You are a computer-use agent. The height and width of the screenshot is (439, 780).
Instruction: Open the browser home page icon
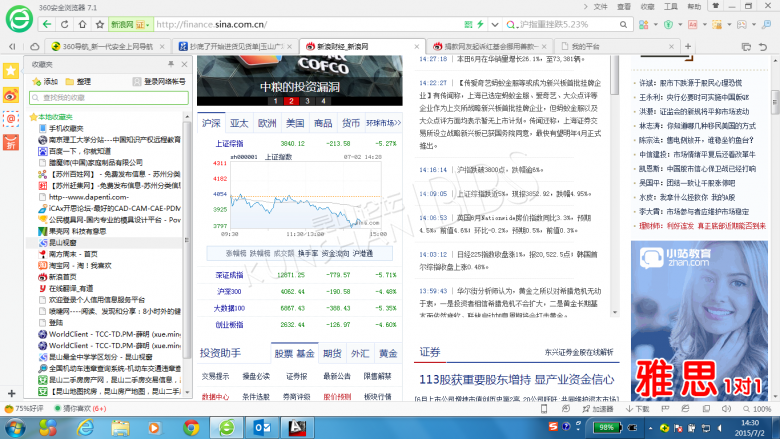83,24
